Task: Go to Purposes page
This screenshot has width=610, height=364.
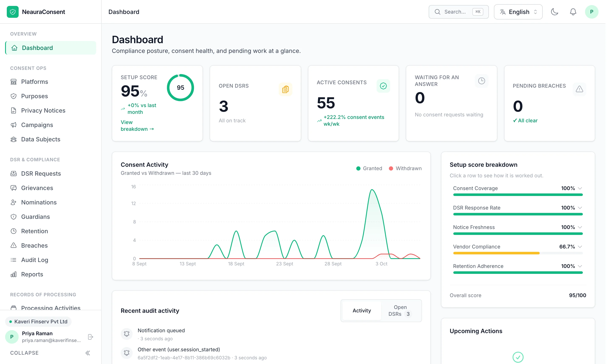Action: (x=51, y=96)
